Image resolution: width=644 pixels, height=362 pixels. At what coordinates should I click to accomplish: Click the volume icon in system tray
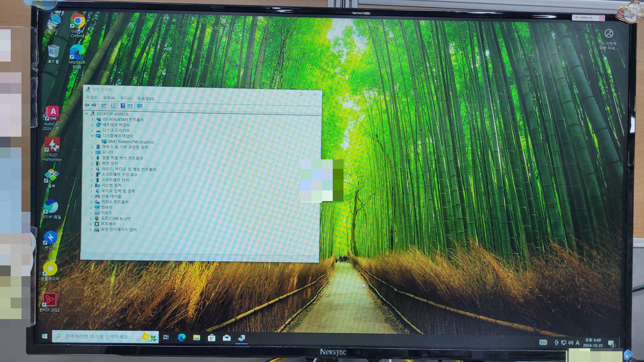571,342
